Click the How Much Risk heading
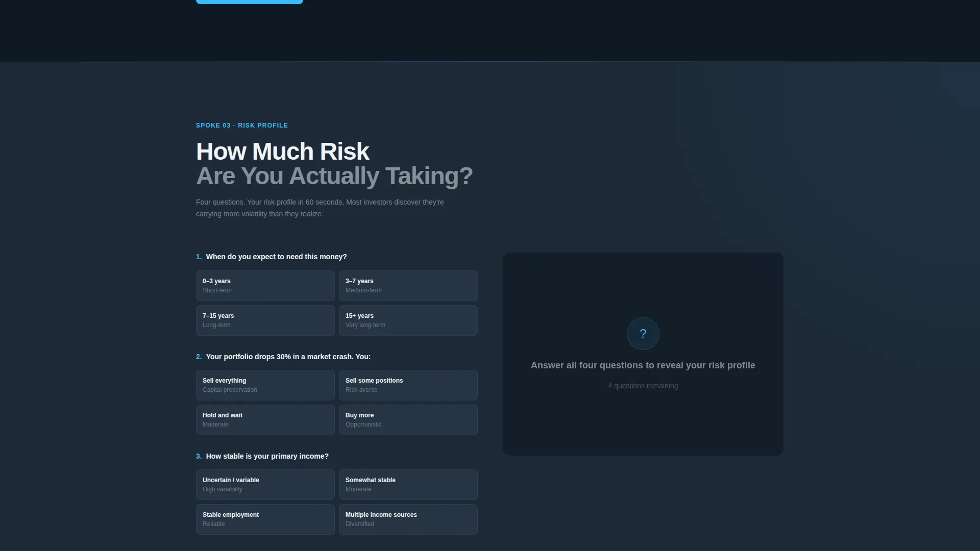Screen dimensions: 980x551 [x=282, y=152]
